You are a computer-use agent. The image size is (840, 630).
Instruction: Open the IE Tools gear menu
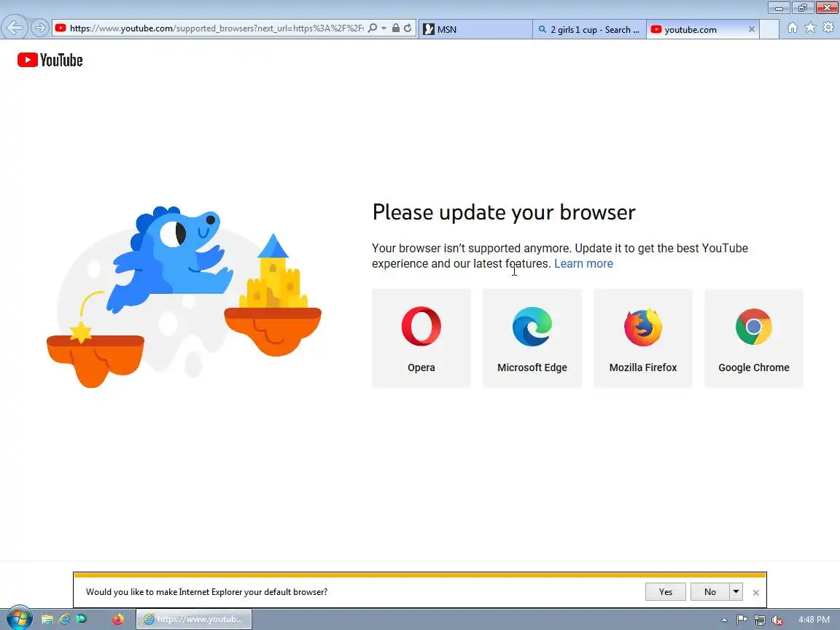[829, 27]
